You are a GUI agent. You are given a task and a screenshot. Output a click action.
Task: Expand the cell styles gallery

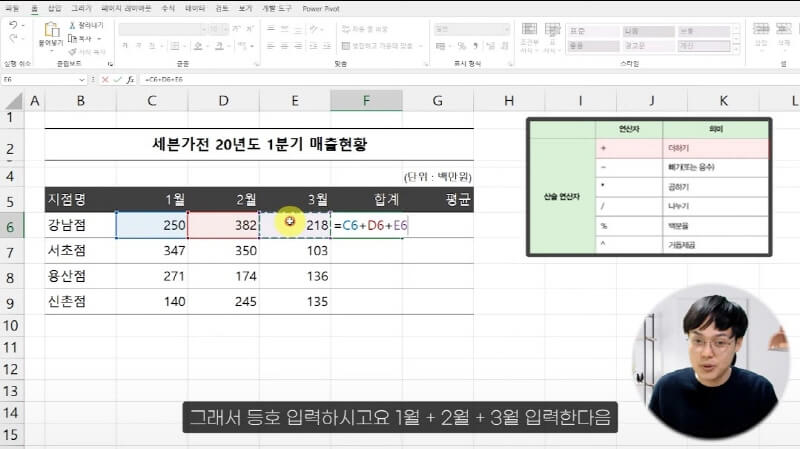point(737,48)
